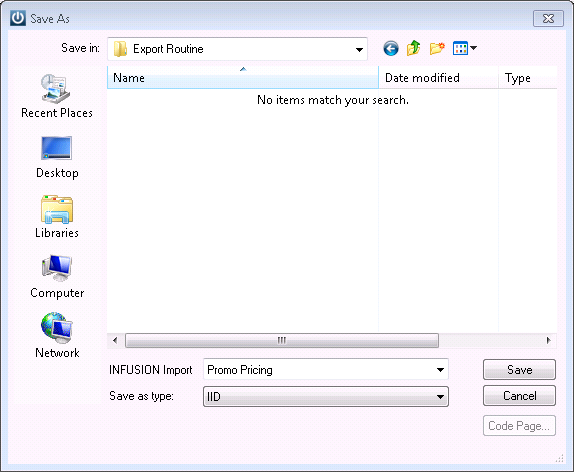Click the Cancel button

pyautogui.click(x=519, y=396)
